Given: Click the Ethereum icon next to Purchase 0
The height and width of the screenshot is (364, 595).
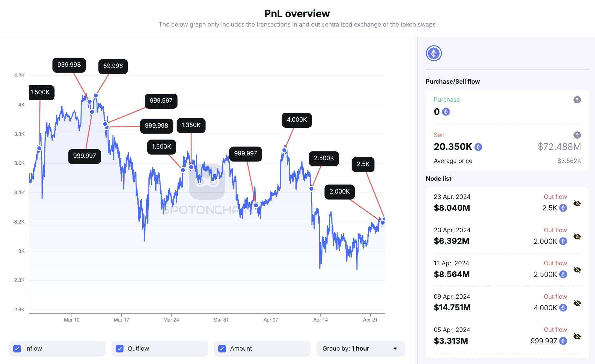Looking at the screenshot, I should tap(446, 112).
